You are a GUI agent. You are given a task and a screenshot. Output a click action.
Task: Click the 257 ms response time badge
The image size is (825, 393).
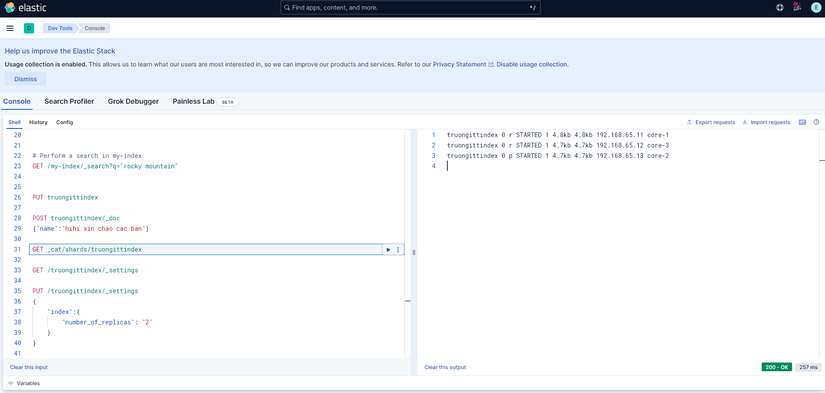pyautogui.click(x=808, y=367)
